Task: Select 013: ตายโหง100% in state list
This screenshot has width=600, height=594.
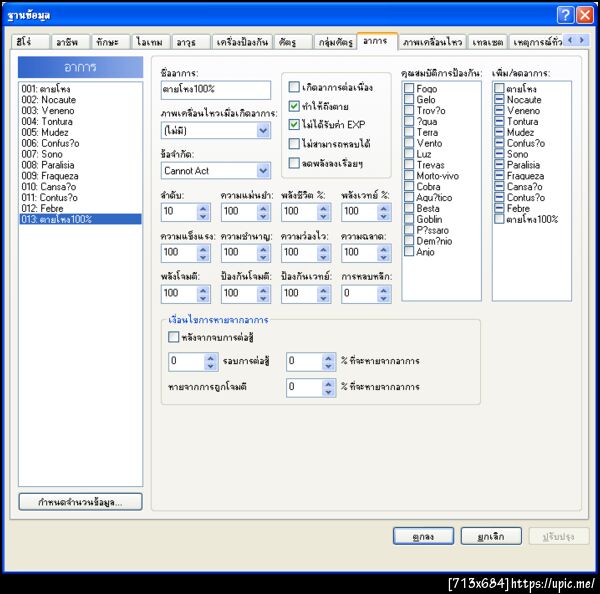Action: 80,219
